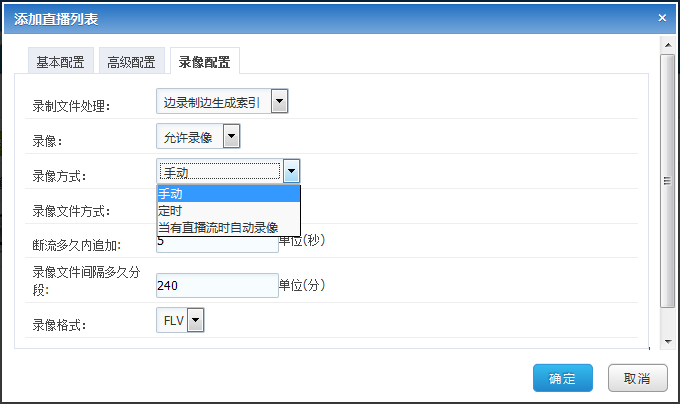Screen dimensions: 680x404
Task: Select the 录像配置 tab
Action: tap(204, 62)
